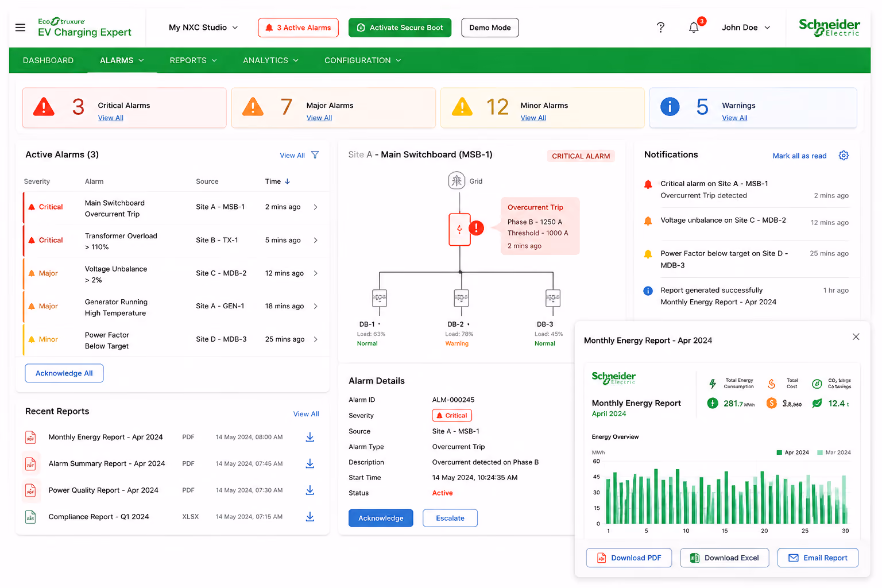
Task: Open the Configuration menu
Action: pos(362,60)
